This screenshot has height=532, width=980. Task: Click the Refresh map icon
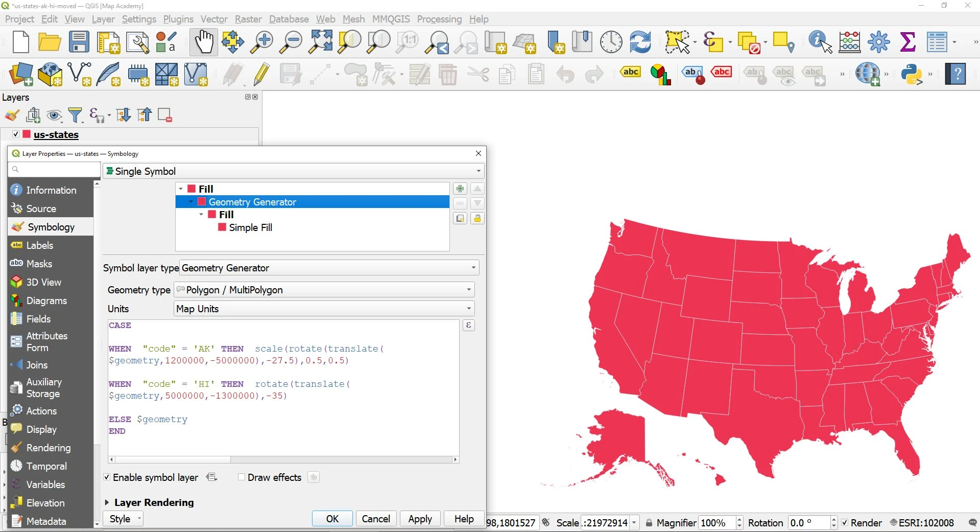coord(640,42)
